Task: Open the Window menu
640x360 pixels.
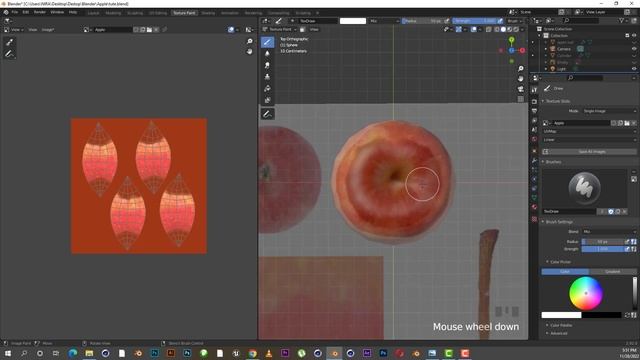Action: [x=57, y=12]
